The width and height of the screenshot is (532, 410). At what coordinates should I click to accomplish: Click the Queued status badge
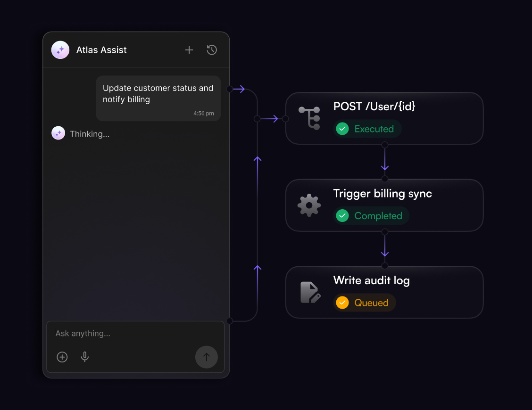[365, 303]
